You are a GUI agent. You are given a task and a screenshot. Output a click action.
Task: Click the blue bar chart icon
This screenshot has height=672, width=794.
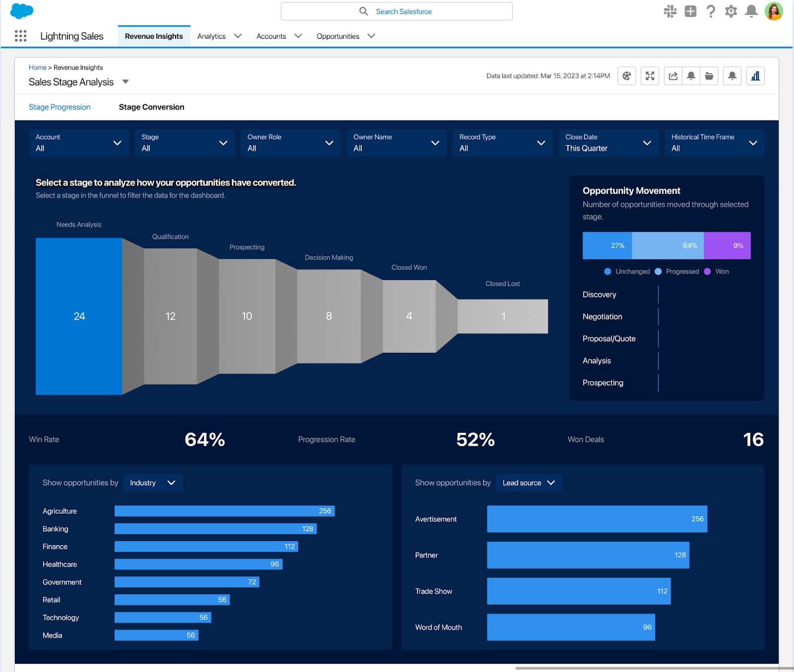click(x=755, y=76)
